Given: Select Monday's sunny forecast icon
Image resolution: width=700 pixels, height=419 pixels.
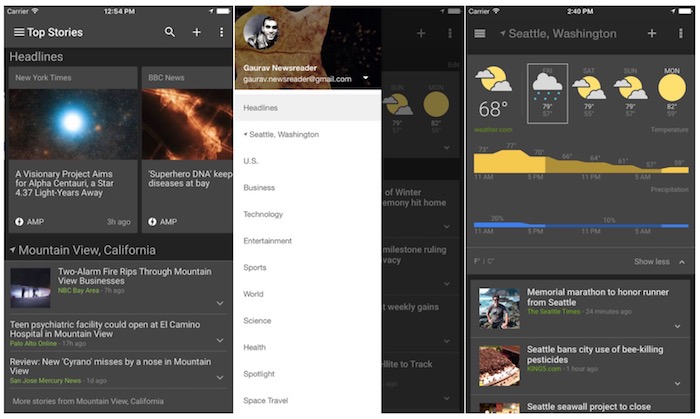Looking at the screenshot, I should (x=673, y=87).
